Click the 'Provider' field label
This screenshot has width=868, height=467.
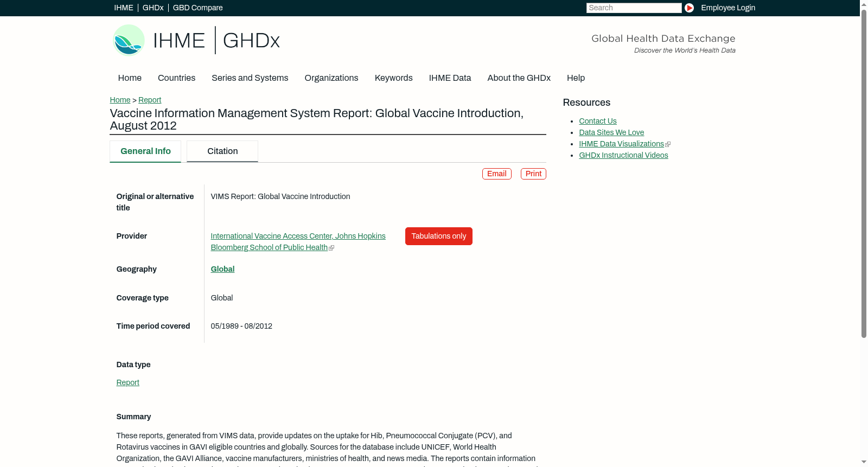[131, 236]
